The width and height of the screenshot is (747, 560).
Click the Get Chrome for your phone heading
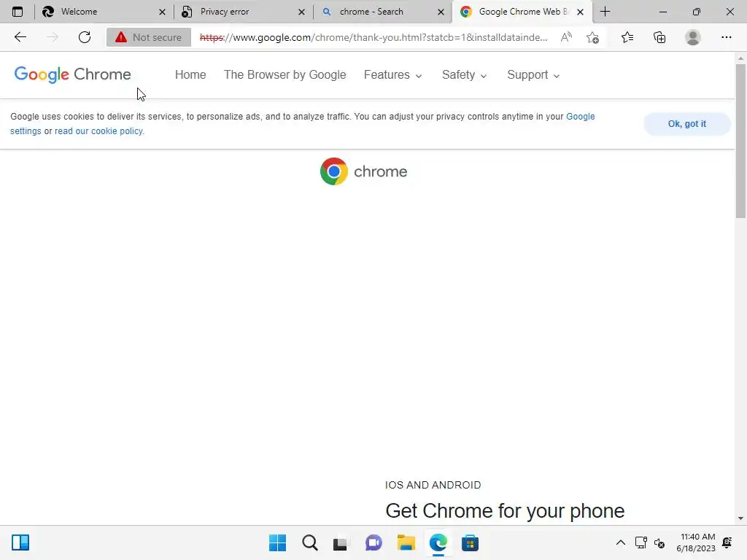(x=505, y=511)
